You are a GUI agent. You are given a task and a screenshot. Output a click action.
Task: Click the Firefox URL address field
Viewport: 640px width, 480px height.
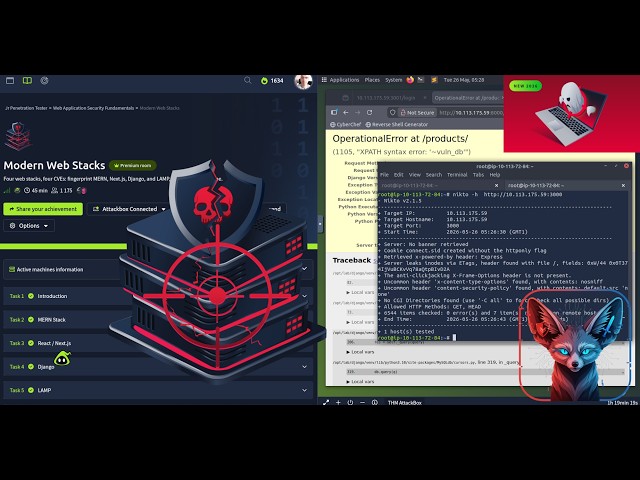(471, 112)
